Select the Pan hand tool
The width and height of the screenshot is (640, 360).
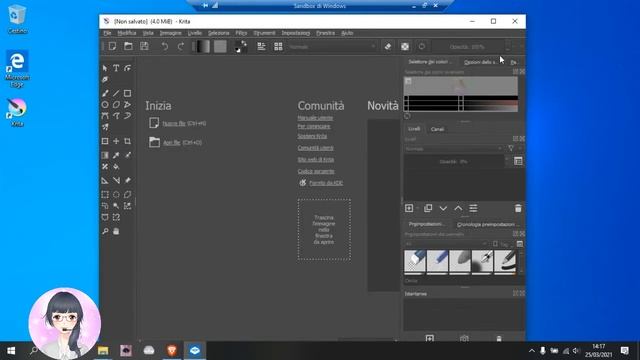[116, 231]
